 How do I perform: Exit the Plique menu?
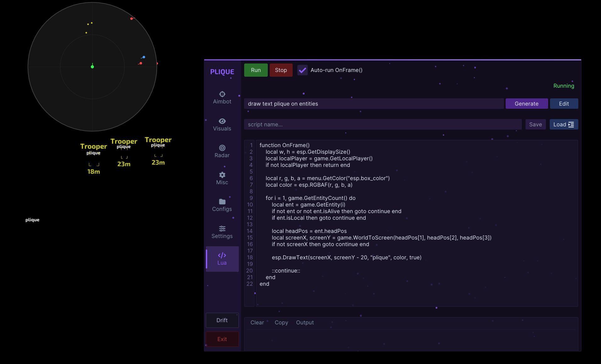tap(222, 339)
